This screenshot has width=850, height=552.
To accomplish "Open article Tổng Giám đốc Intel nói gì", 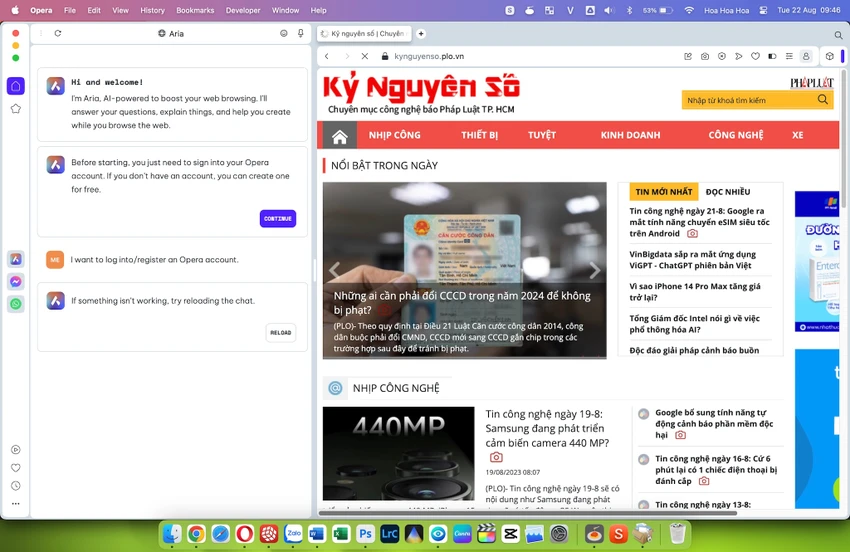I will click(694, 324).
